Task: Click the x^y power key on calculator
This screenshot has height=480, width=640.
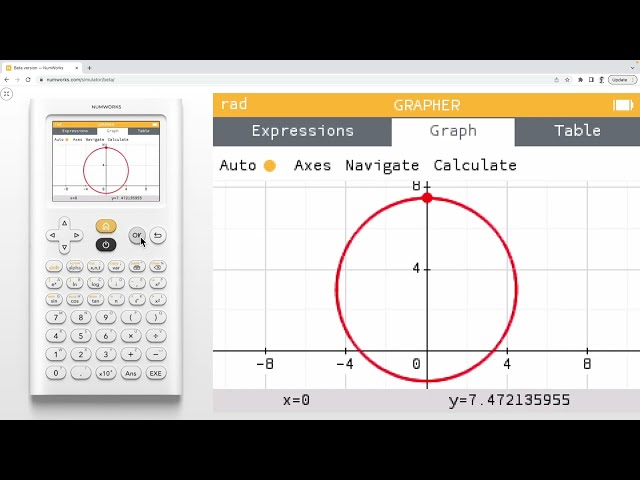Action: click(158, 283)
